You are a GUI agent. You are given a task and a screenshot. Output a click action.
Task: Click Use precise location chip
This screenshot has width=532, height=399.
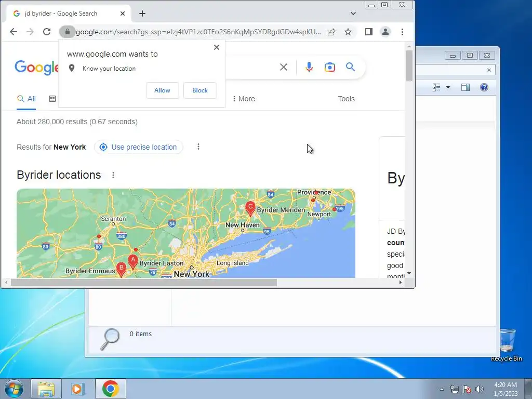pyautogui.click(x=138, y=147)
